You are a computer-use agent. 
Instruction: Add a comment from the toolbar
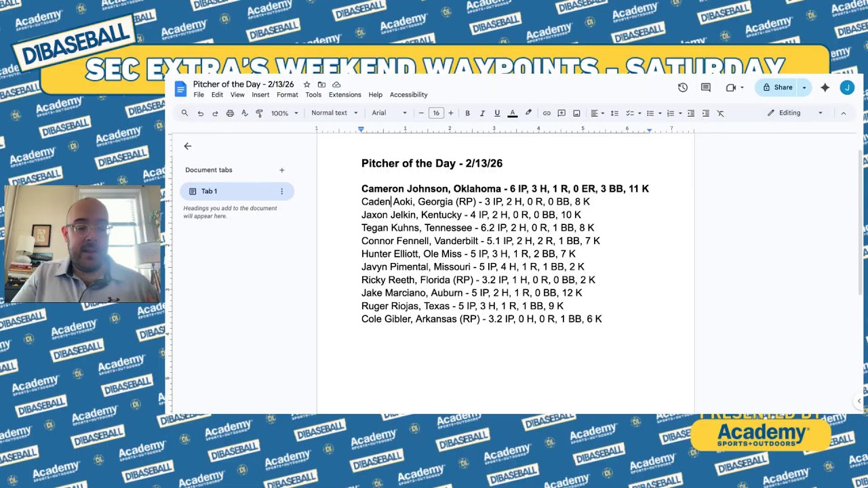coord(561,113)
